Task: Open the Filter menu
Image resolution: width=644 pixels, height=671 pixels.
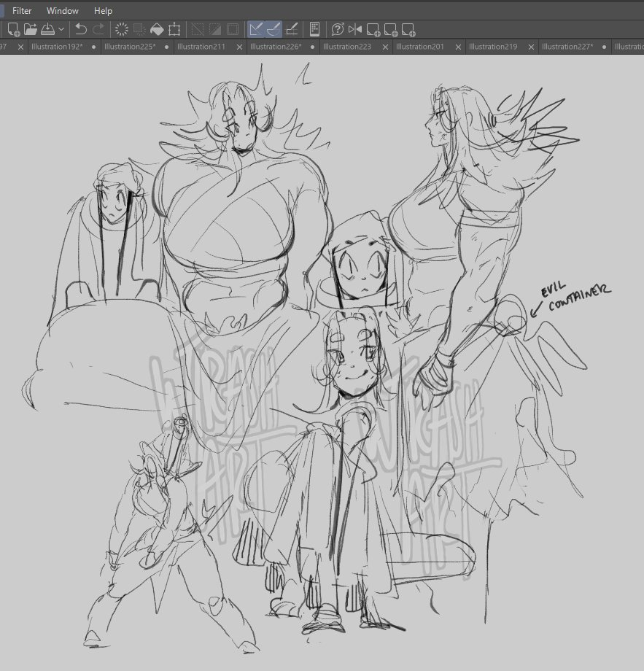Action: point(22,11)
